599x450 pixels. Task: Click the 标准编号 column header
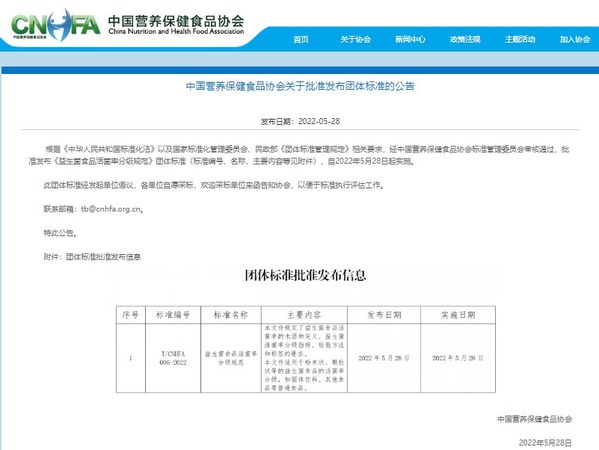(x=173, y=315)
